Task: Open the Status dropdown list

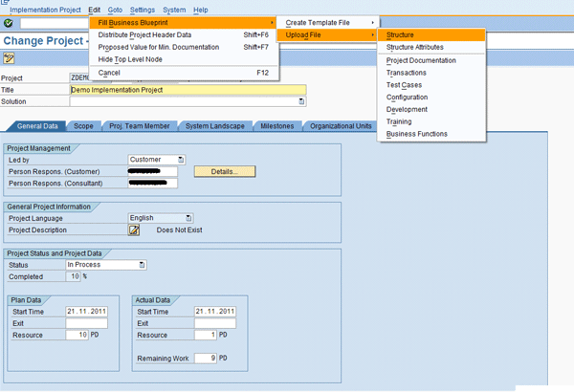Action: (x=143, y=265)
